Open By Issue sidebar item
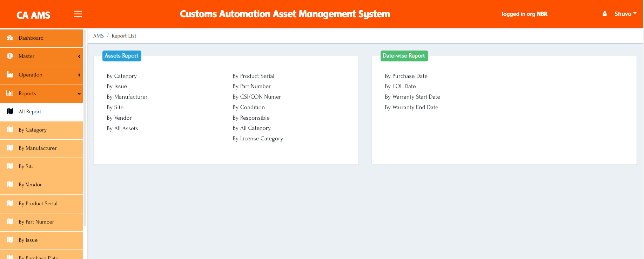Image resolution: width=644 pixels, height=259 pixels. [x=41, y=240]
